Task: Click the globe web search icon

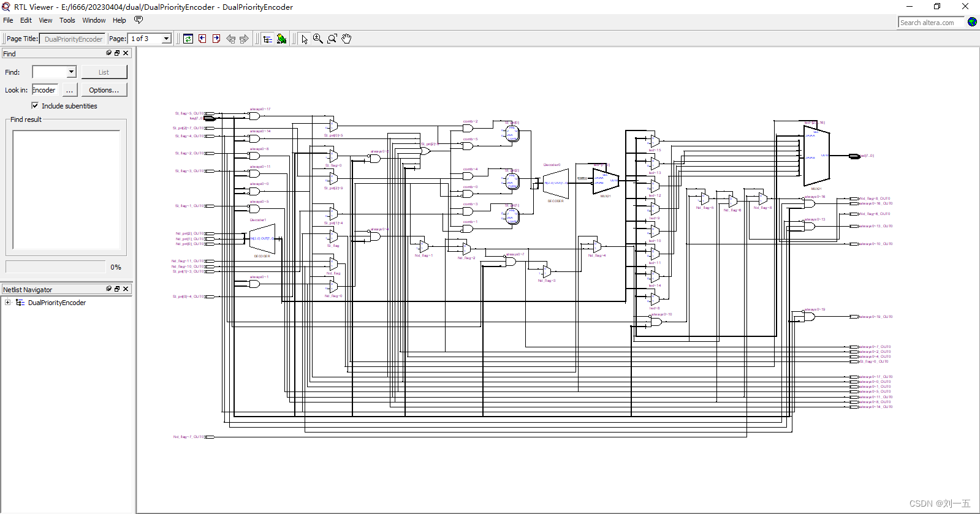Action: click(972, 22)
